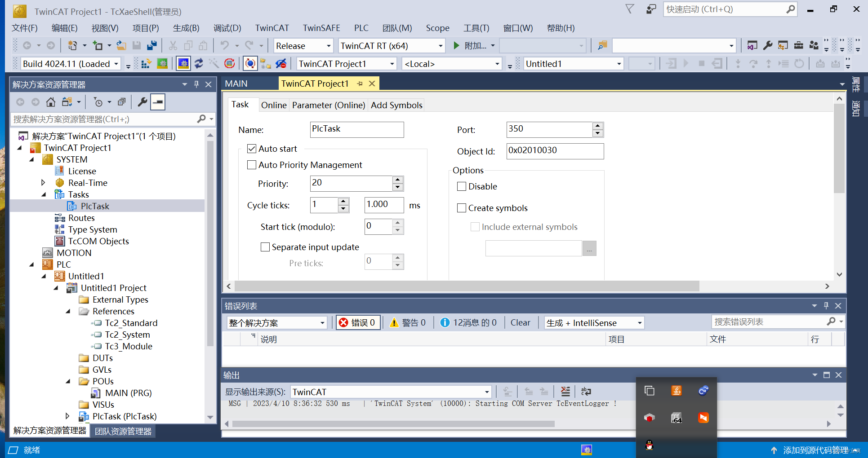
Task: Click the Hide Disabled Items eye icon
Action: click(281, 64)
